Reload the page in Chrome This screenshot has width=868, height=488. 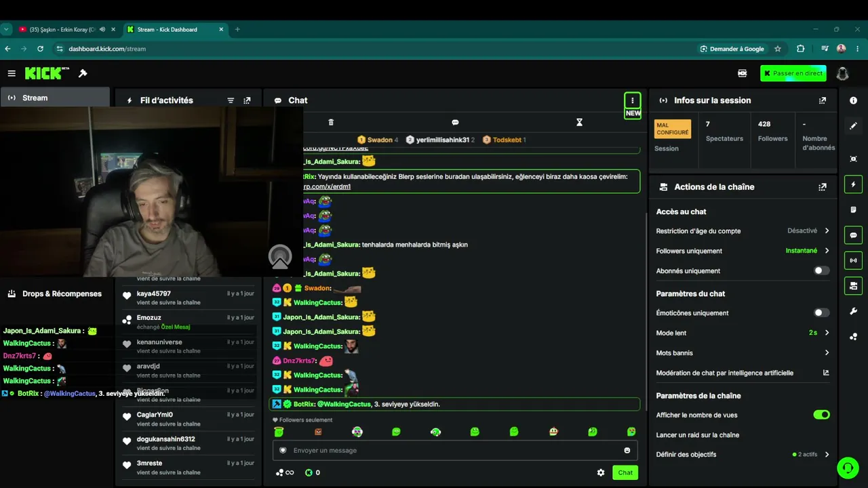click(x=40, y=49)
